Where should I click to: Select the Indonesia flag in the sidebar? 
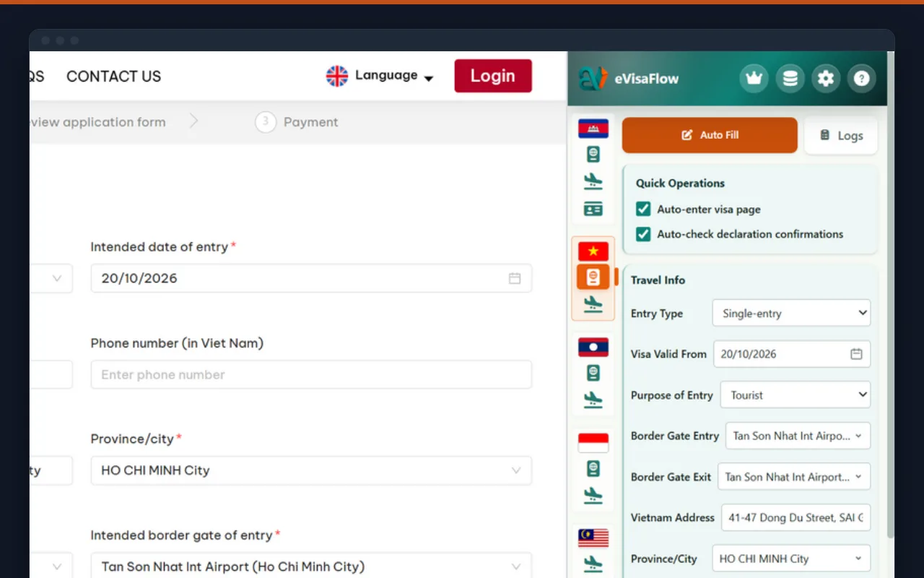pos(593,442)
